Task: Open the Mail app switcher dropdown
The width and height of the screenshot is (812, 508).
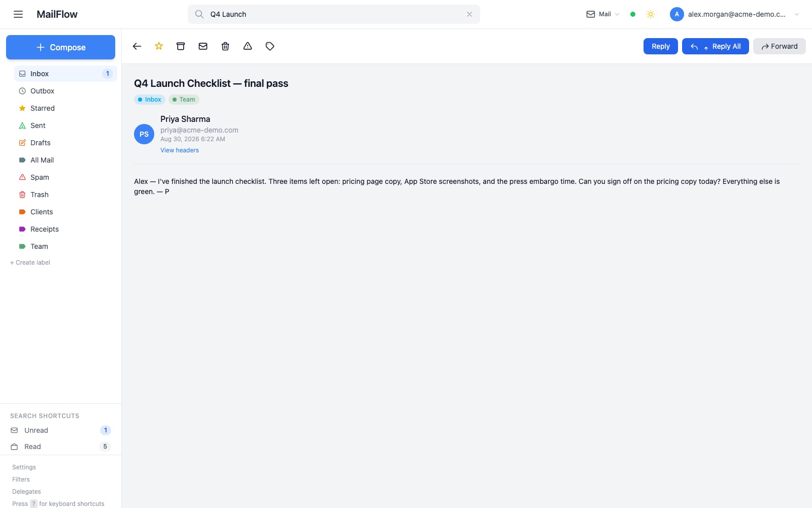Action: coord(603,14)
